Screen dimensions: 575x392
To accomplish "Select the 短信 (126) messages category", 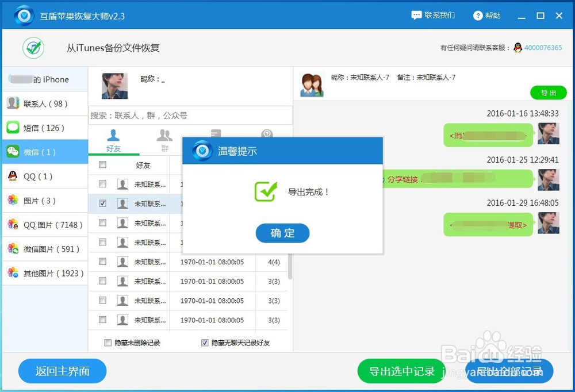I will click(45, 128).
